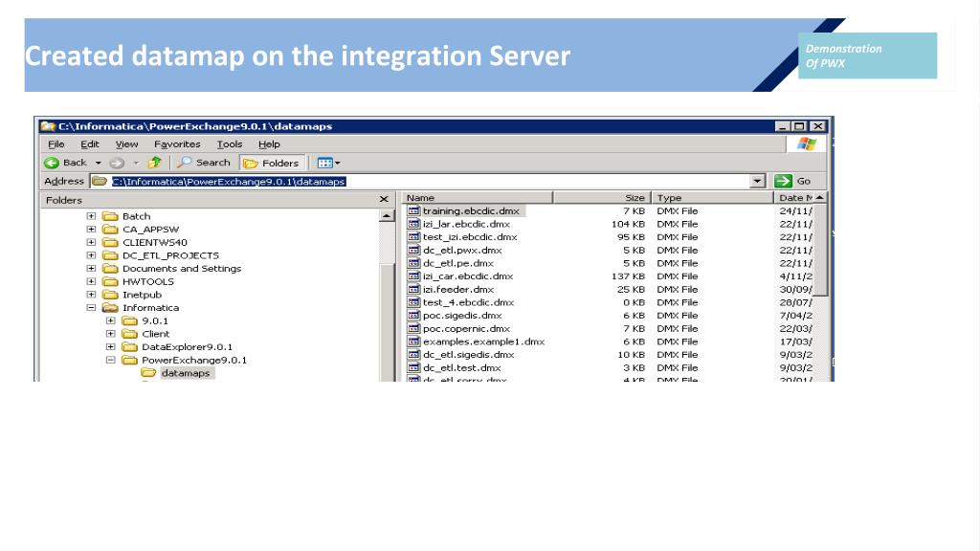Click the Search magnifier toolbar button
The image size is (980, 551).
[204, 163]
